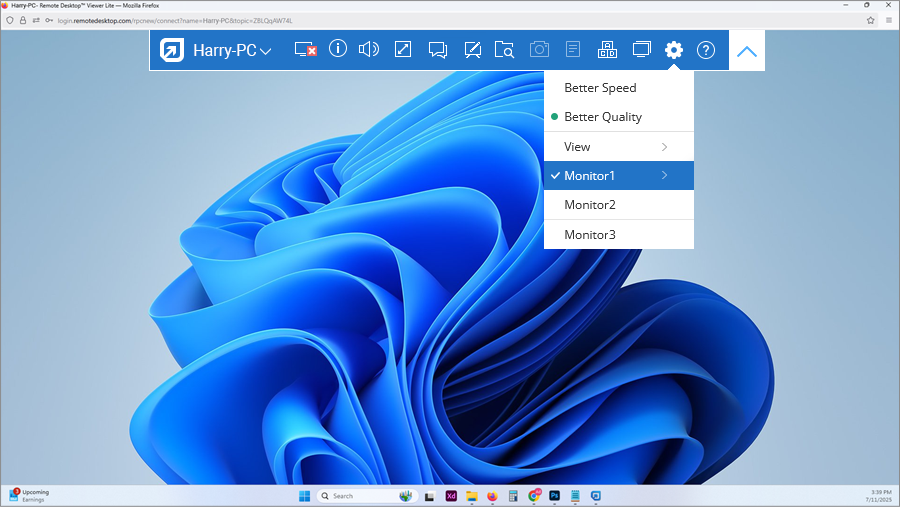Open the file transfer folder icon
The image size is (900, 507).
[x=505, y=50]
